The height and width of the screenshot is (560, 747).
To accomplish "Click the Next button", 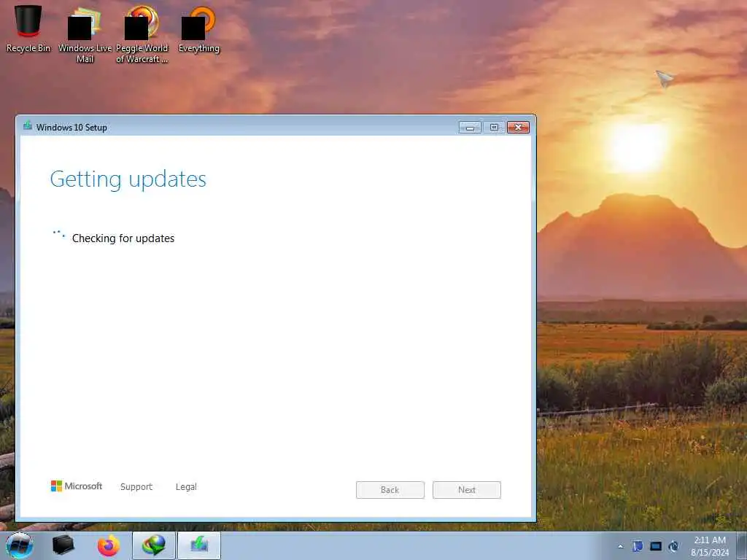I will (x=467, y=490).
